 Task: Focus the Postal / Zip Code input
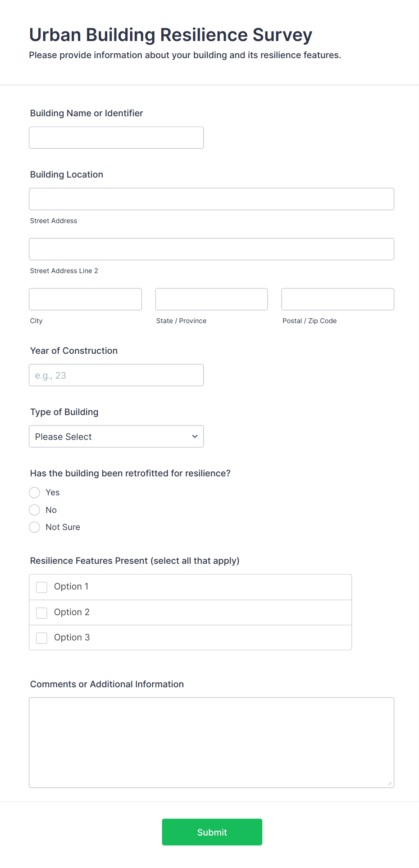[x=337, y=299]
